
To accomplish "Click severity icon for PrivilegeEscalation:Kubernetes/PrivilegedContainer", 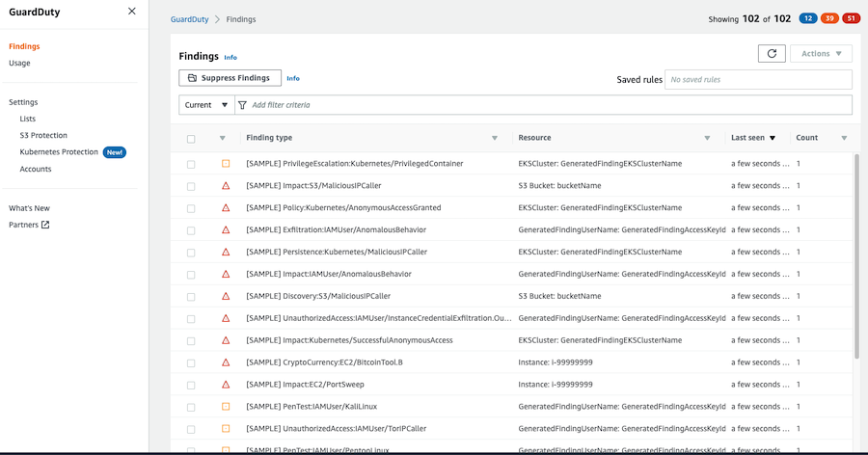I will point(226,163).
